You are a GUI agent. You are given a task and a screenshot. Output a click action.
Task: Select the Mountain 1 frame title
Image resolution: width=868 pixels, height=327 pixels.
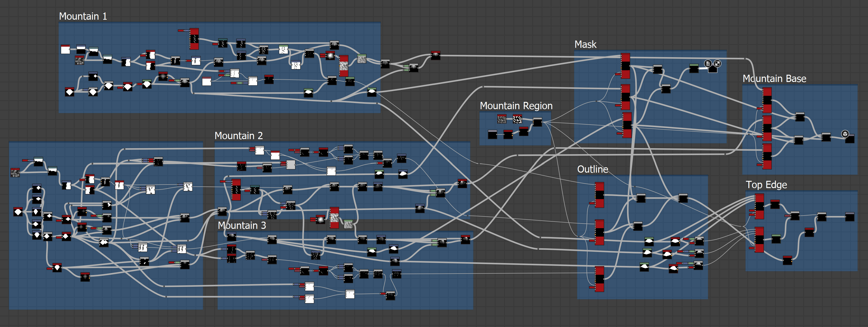83,16
